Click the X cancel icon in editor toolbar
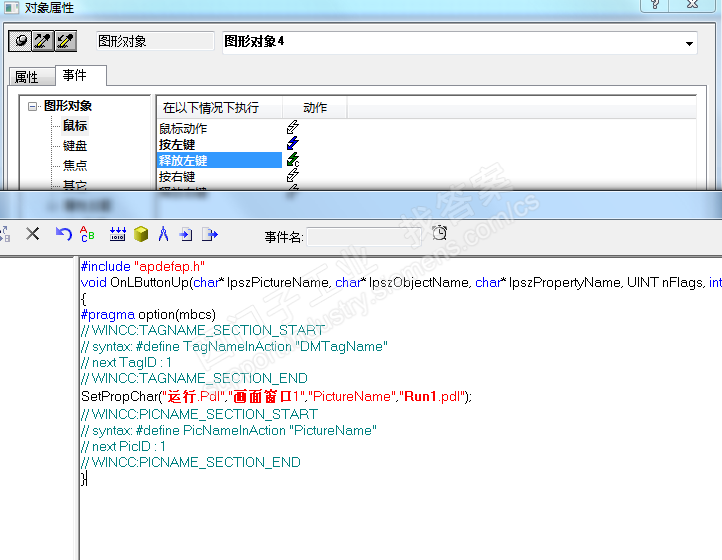This screenshot has width=722, height=560. [32, 234]
